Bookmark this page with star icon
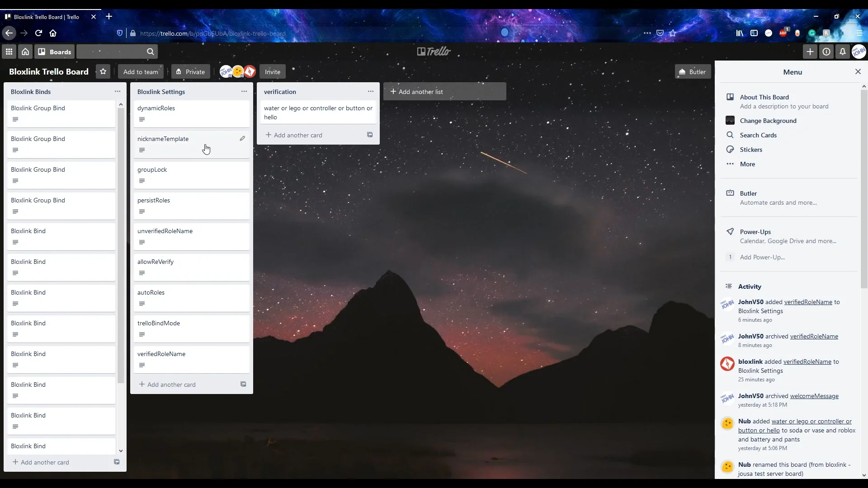 [x=673, y=33]
